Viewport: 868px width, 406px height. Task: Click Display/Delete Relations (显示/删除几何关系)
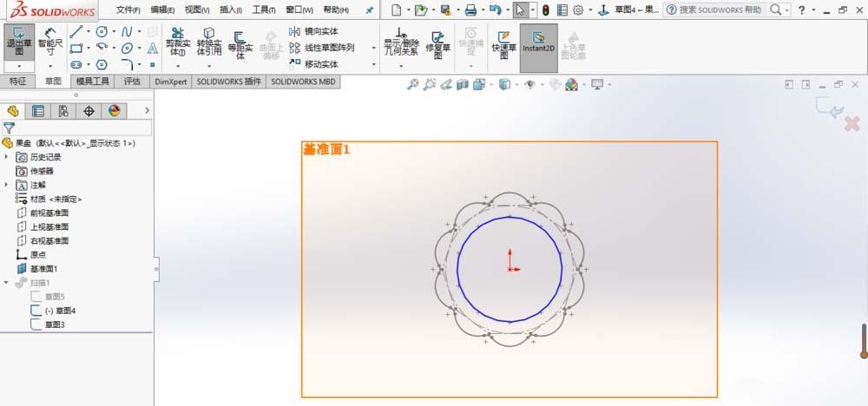[x=401, y=42]
